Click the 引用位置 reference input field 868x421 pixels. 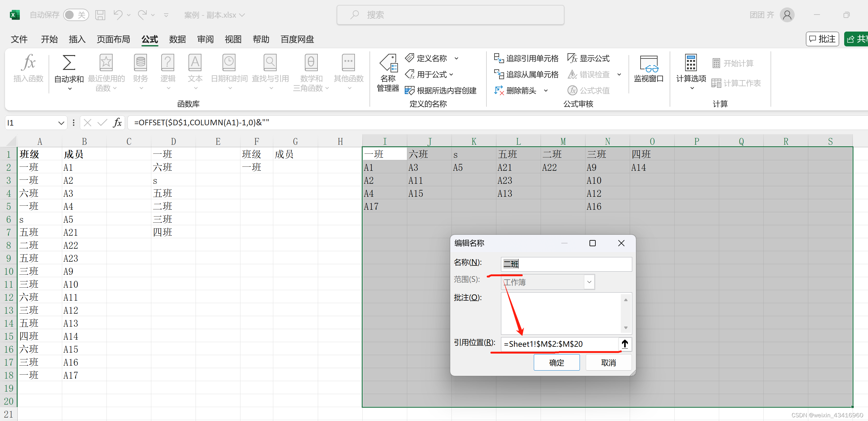[x=560, y=344]
